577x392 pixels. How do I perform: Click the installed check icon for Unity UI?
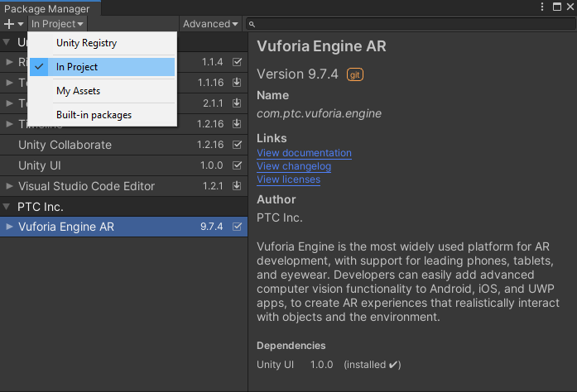tap(238, 165)
